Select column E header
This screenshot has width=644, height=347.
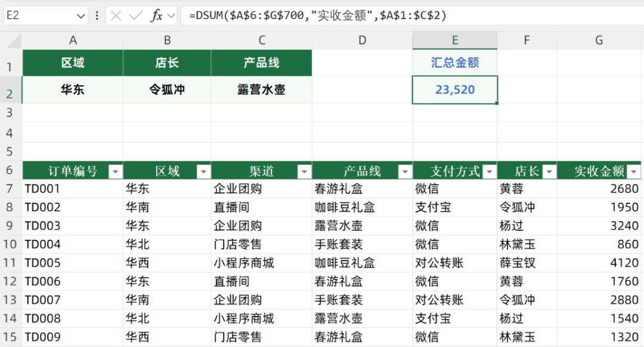455,41
